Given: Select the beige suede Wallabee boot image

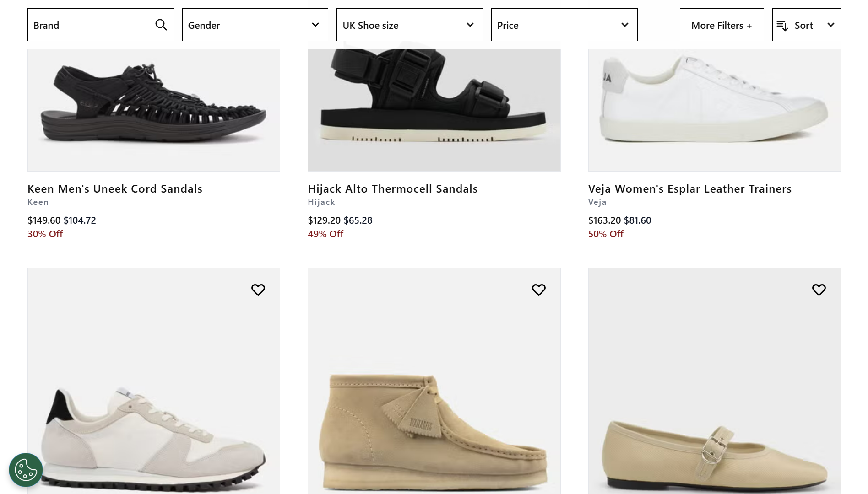Looking at the screenshot, I should pyautogui.click(x=434, y=412).
